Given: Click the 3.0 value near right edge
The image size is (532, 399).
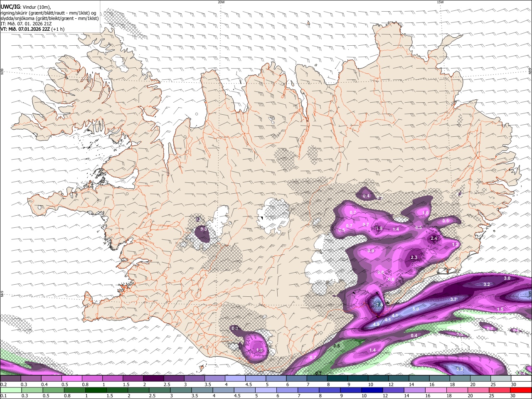Looking at the screenshot, I should pos(507,278).
